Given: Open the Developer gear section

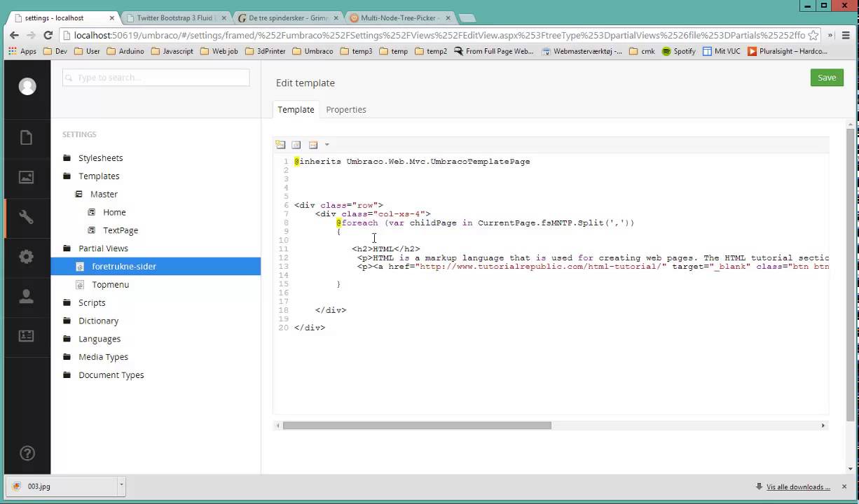Looking at the screenshot, I should click(x=27, y=257).
